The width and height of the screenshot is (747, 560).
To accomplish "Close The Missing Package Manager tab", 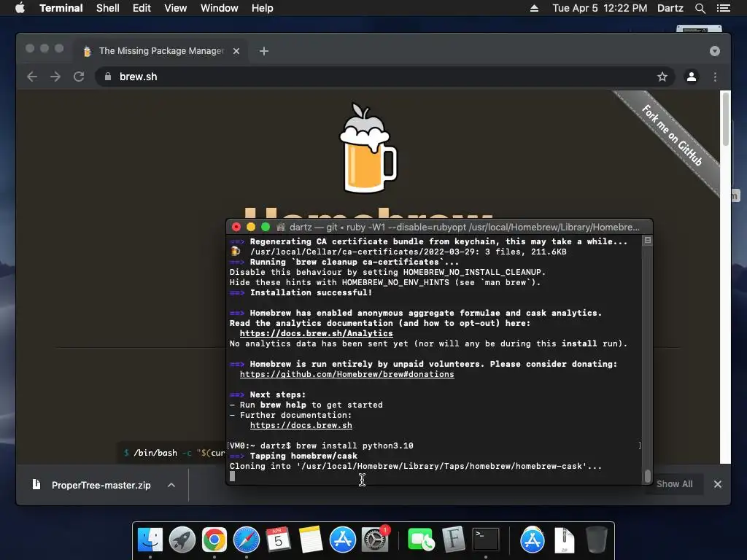I will click(x=236, y=51).
